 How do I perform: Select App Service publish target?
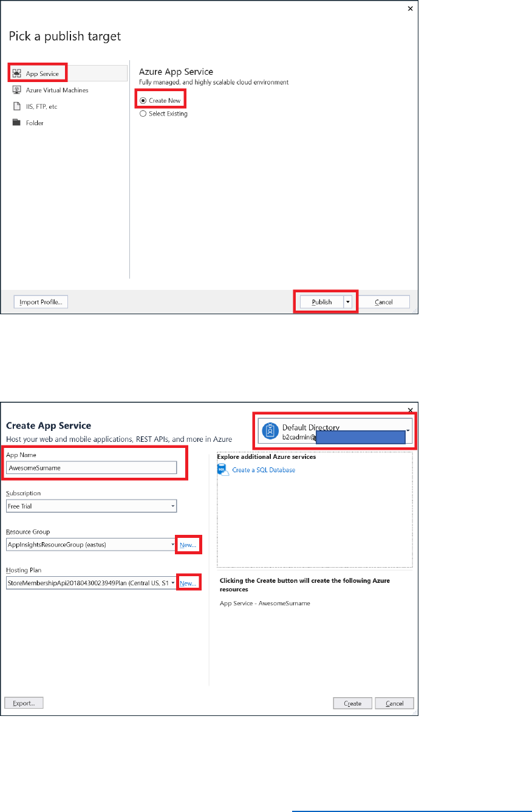[67, 74]
